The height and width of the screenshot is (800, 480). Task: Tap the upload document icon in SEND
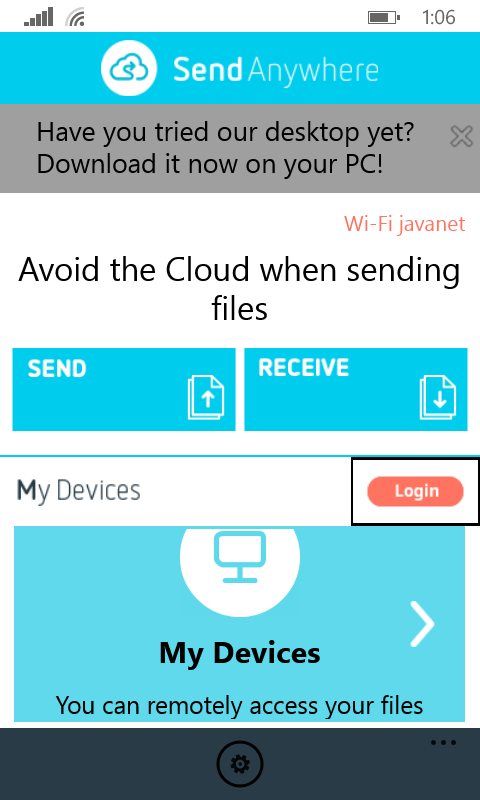coord(205,397)
